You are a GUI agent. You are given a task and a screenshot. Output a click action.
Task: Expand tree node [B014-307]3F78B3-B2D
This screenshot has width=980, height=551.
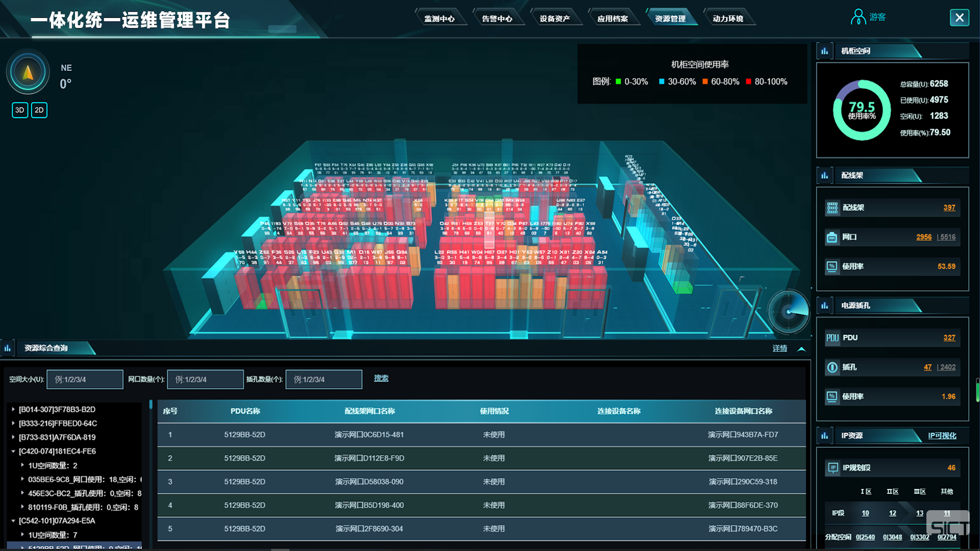pos(13,409)
